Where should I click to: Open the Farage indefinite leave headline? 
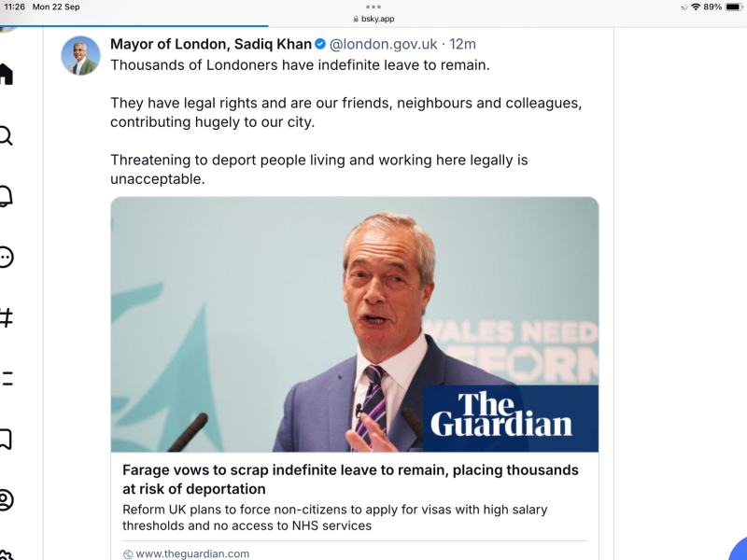[x=350, y=480]
